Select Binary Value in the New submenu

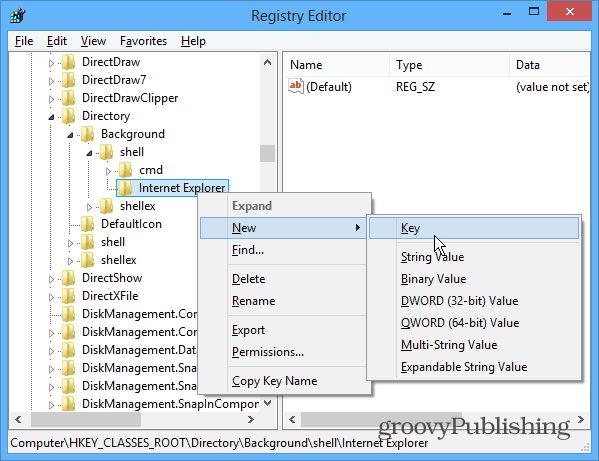(474, 279)
